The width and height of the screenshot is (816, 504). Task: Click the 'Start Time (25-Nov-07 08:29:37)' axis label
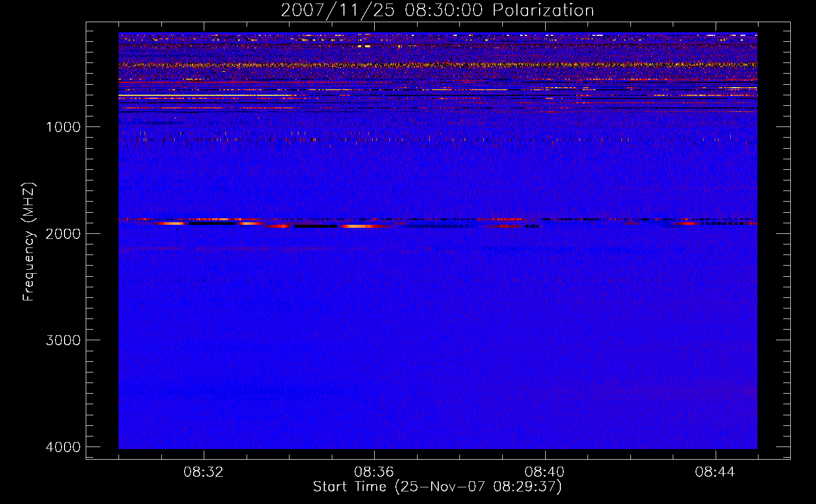click(437, 487)
